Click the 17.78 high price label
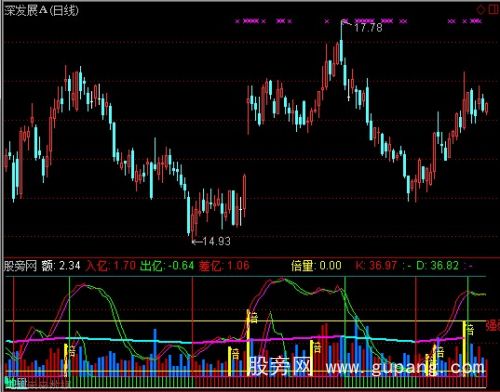This screenshot has height=392, width=500. click(x=368, y=27)
